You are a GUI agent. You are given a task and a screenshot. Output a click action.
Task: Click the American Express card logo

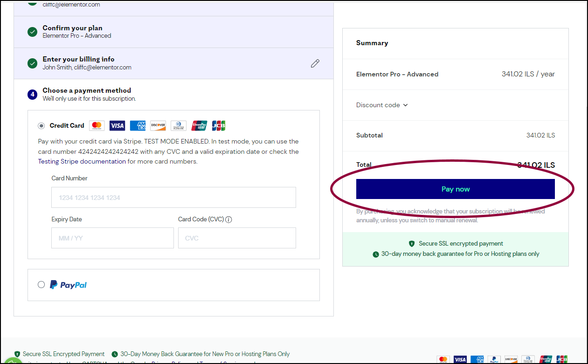tap(138, 125)
